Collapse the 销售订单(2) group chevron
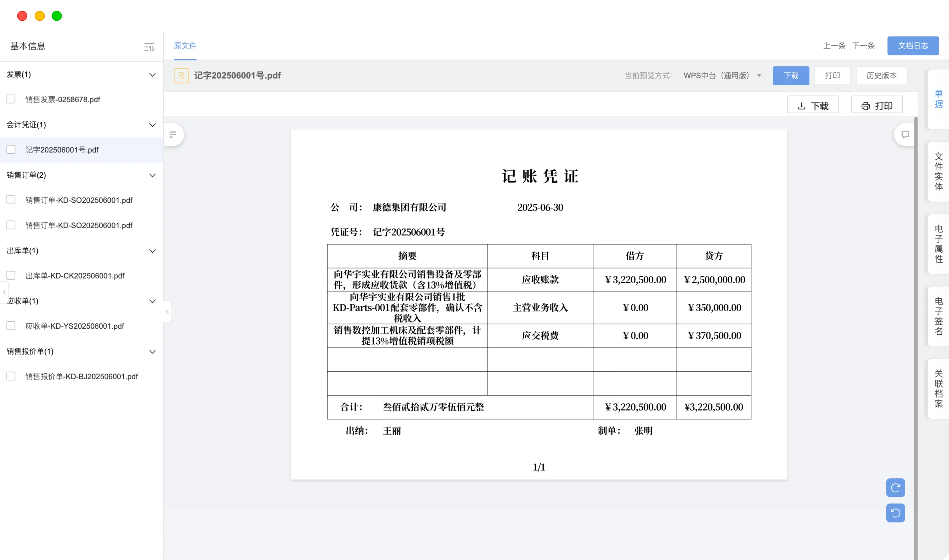 click(x=152, y=175)
